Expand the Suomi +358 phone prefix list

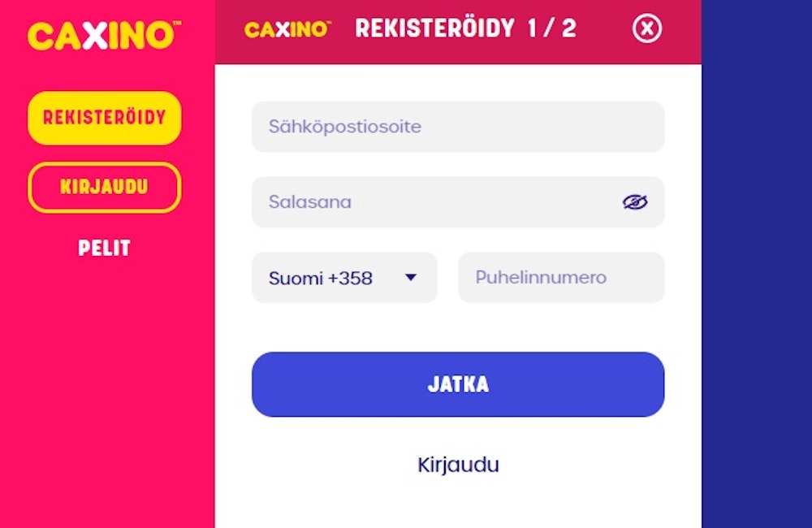point(343,278)
